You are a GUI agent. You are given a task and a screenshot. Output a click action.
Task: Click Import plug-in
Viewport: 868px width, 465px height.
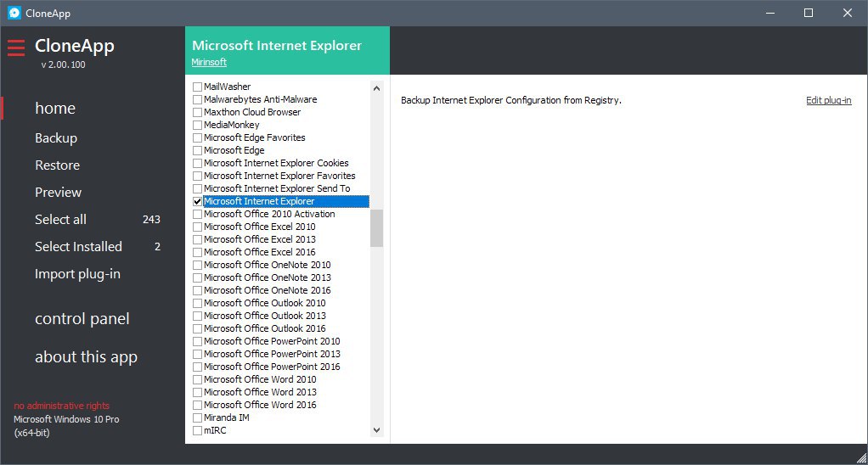(x=77, y=274)
